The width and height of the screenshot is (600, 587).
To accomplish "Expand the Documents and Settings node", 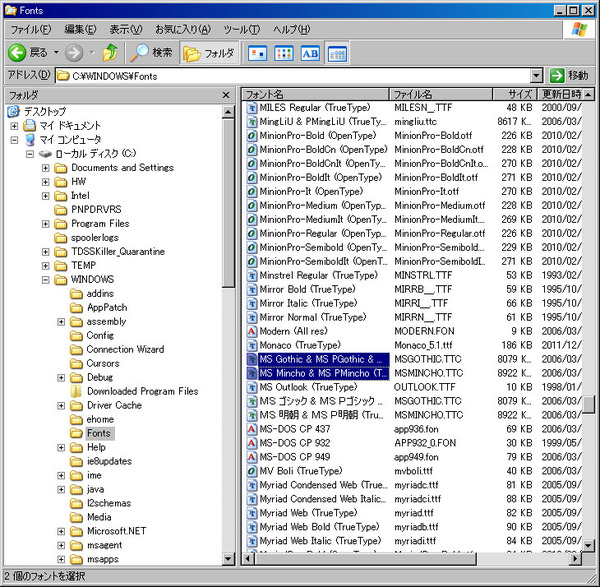I will pyautogui.click(x=46, y=168).
